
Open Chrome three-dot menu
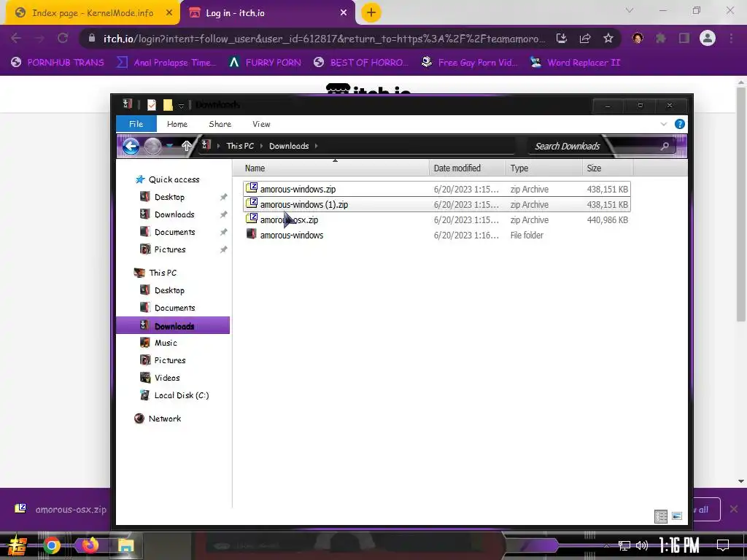[731, 38]
